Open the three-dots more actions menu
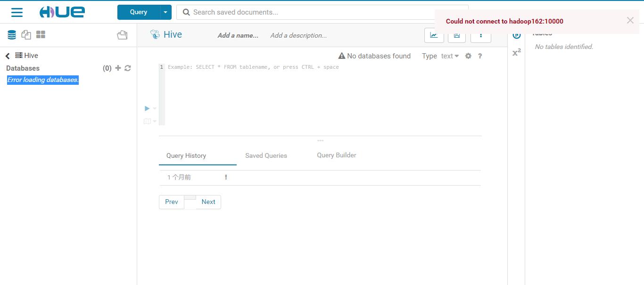This screenshot has width=644, height=285. coord(481,35)
